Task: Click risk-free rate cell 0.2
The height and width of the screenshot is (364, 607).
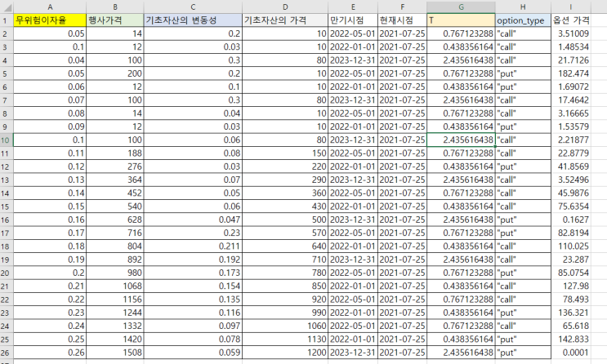Action: click(50, 273)
